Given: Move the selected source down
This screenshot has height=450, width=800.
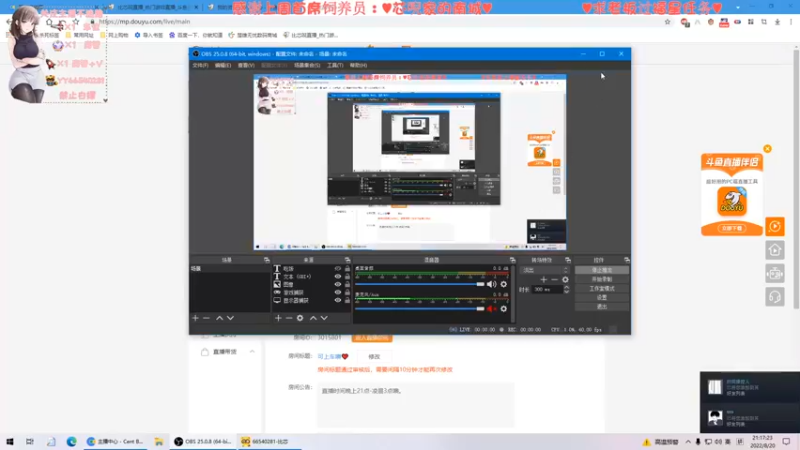Looking at the screenshot, I should [x=324, y=318].
